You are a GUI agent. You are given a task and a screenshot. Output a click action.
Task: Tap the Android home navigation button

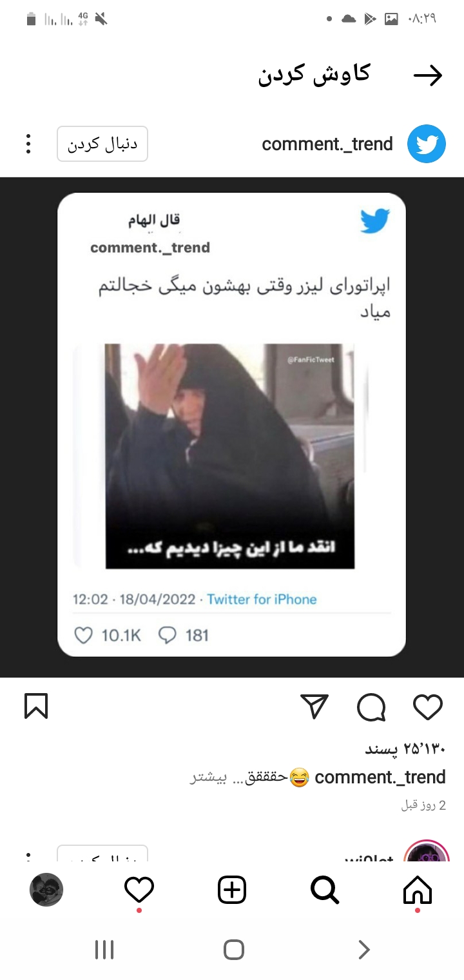coord(233,950)
